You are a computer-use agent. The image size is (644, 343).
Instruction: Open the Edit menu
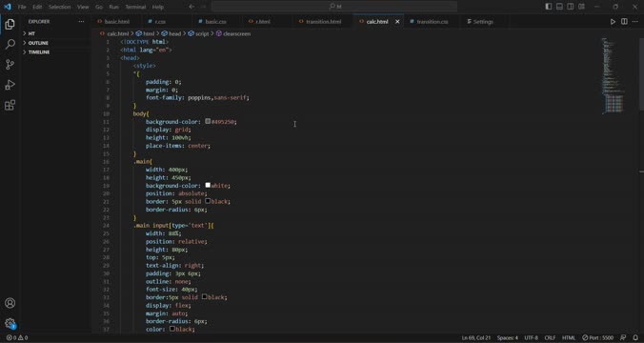[x=37, y=7]
